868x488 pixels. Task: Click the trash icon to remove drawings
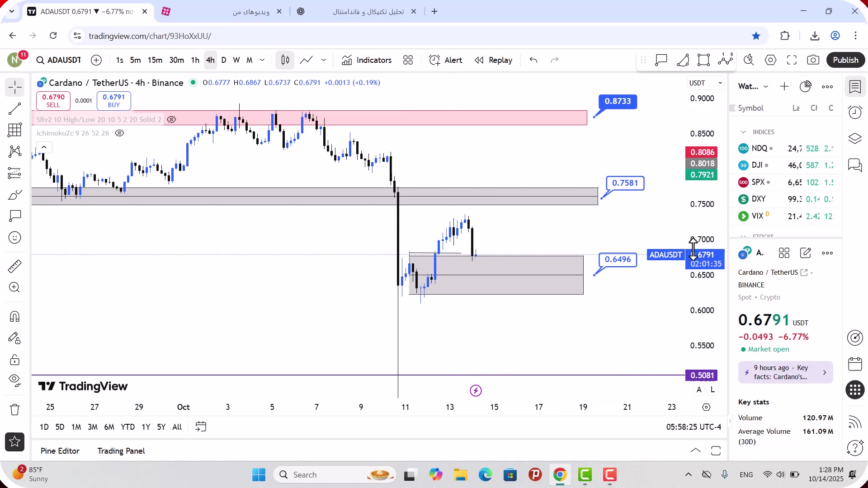(x=15, y=409)
